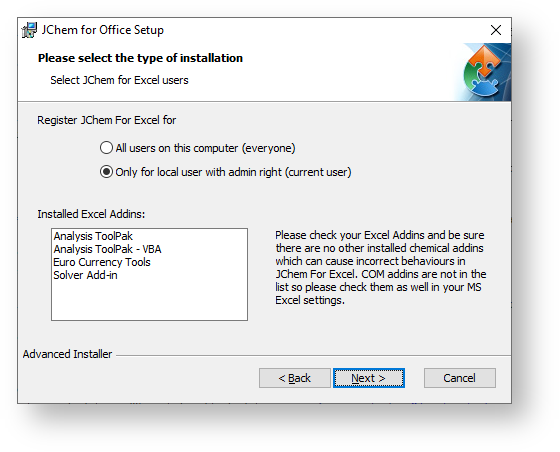
Task: Select All users on this computer option
Action: click(x=198, y=148)
